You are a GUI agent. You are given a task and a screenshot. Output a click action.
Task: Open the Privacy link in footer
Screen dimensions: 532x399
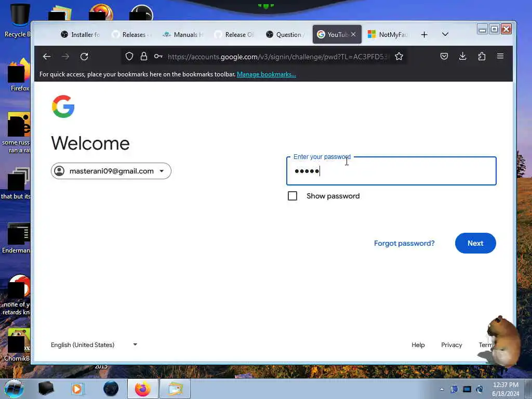pos(451,345)
